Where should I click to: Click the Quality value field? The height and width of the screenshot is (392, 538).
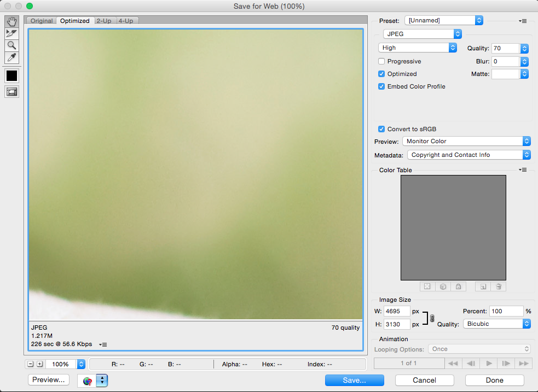coord(505,48)
